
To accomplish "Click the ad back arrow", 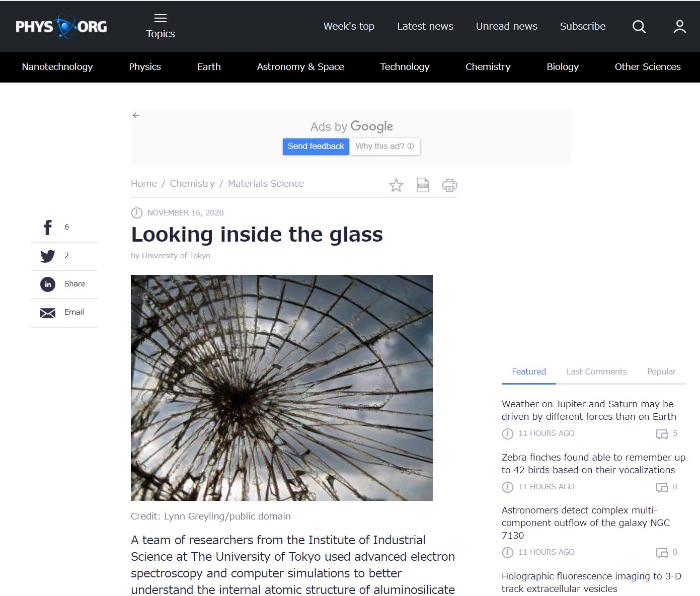I will [x=136, y=115].
